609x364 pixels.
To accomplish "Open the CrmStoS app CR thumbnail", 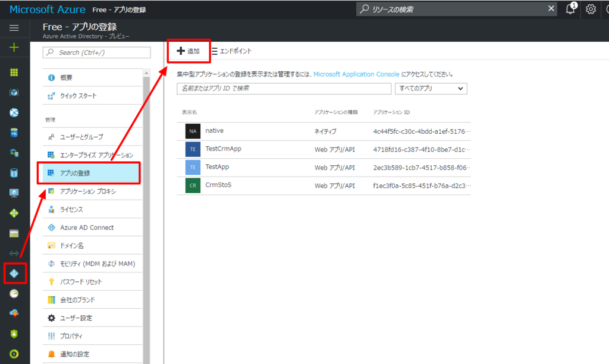I will (x=193, y=186).
